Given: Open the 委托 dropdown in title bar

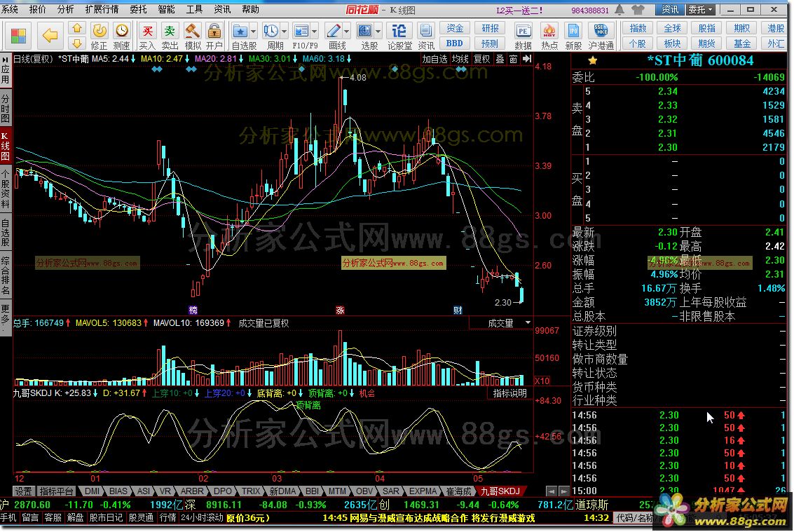Looking at the screenshot, I should (x=701, y=10).
